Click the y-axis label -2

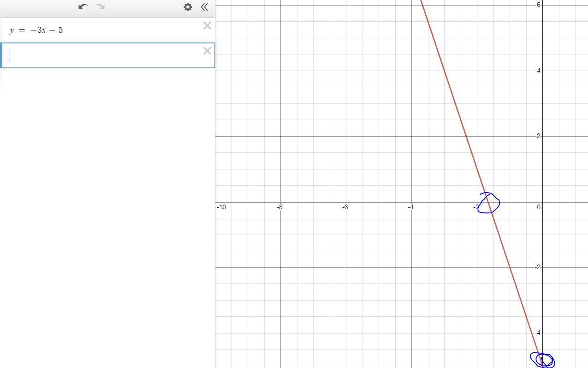coord(537,267)
